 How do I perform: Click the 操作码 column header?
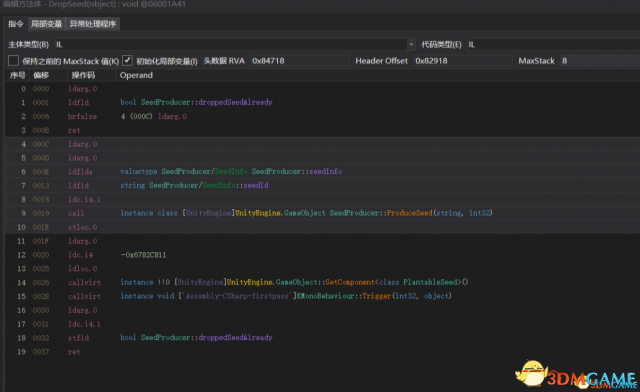[x=83, y=75]
